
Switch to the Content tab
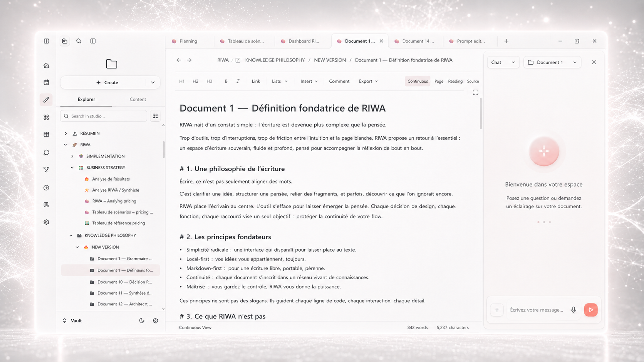(x=138, y=99)
